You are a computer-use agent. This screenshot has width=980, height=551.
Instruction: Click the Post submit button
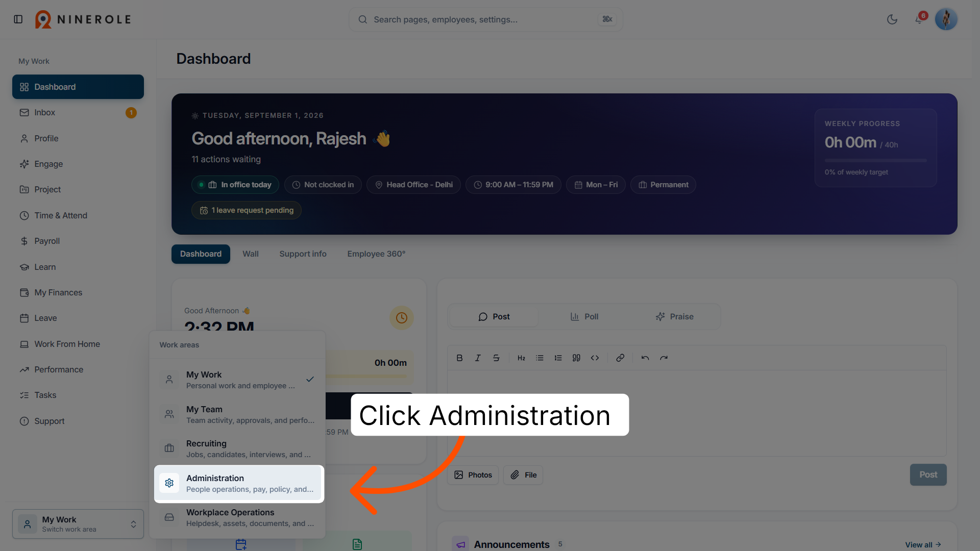[928, 475]
